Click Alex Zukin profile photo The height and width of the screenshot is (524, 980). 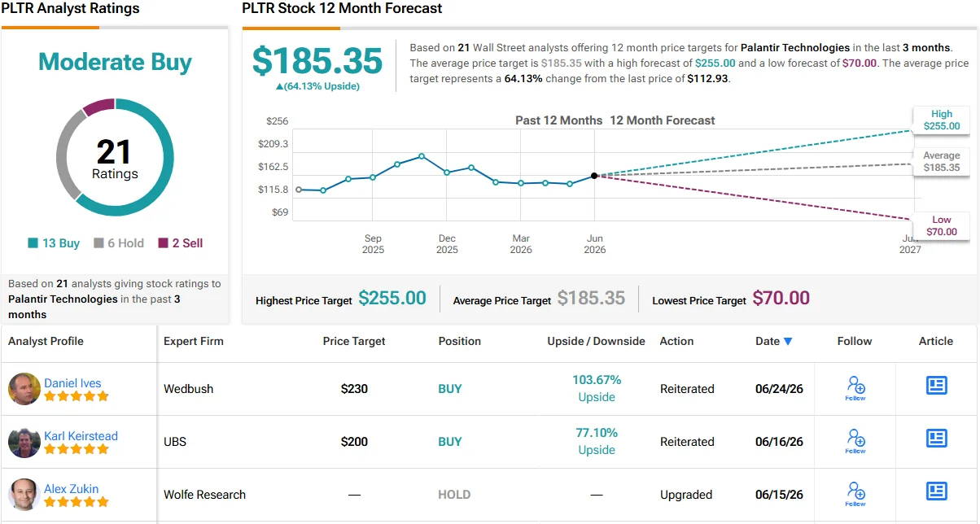coord(24,495)
